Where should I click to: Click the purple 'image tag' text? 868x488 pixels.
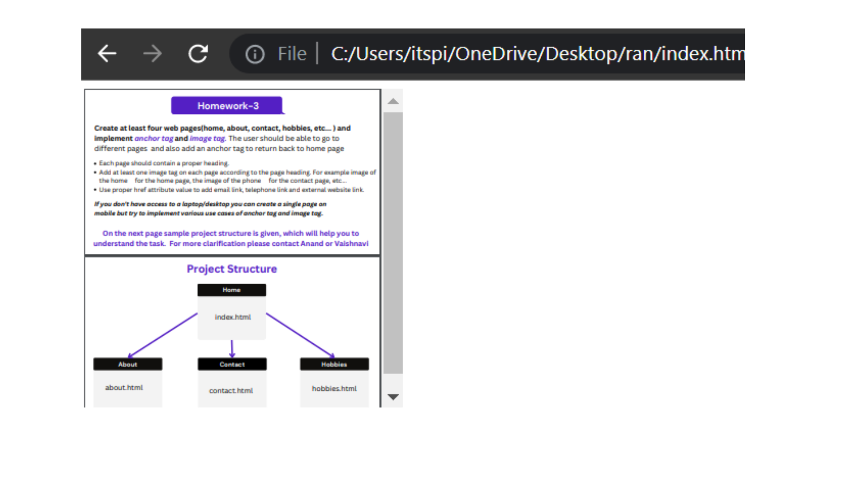click(x=207, y=138)
